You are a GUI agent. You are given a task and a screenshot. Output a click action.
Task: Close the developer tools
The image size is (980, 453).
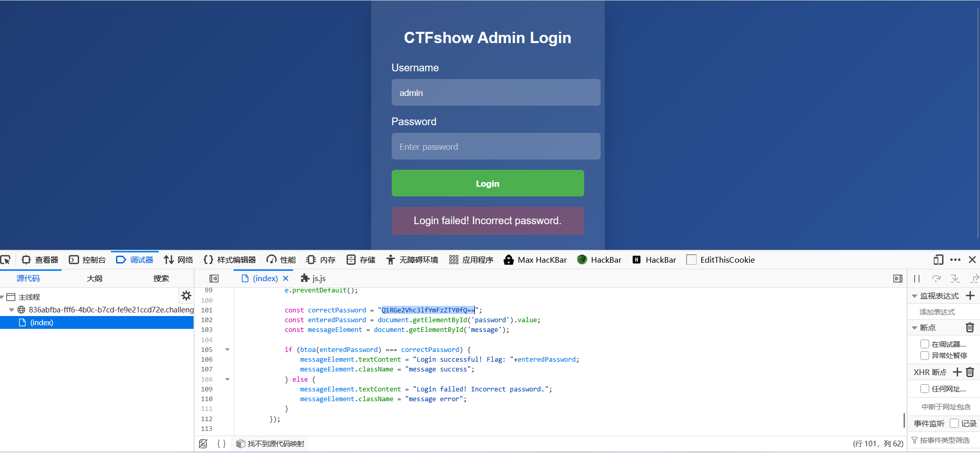972,260
